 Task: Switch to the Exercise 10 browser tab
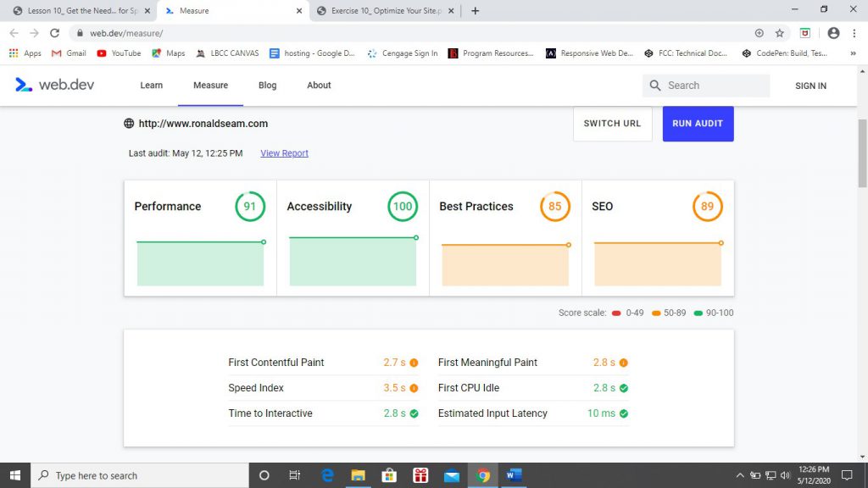tap(381, 11)
